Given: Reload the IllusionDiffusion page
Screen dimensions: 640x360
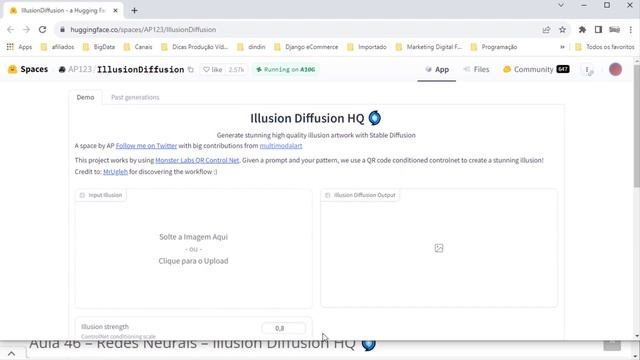Looking at the screenshot, I should click(x=42, y=29).
